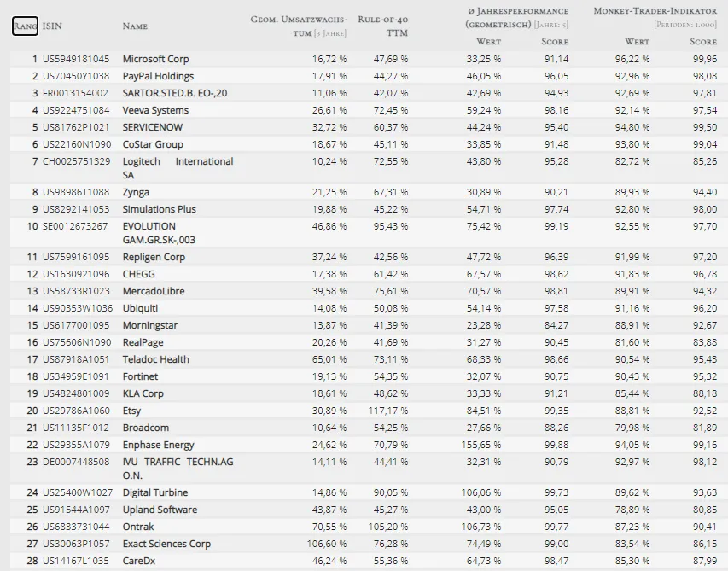This screenshot has width=728, height=571.
Task: Select CareDx name cell
Action: pyautogui.click(x=139, y=561)
